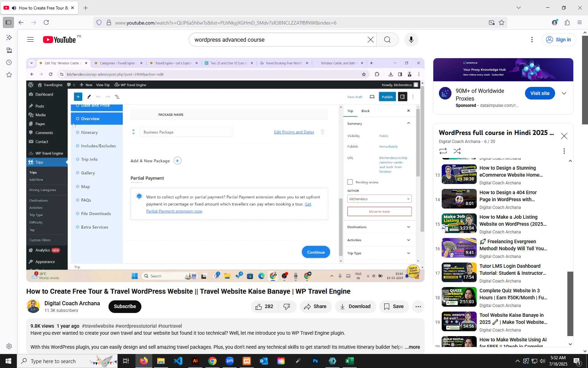This screenshot has height=368, width=588.
Task: Close the playlist panel with X
Action: tap(564, 136)
